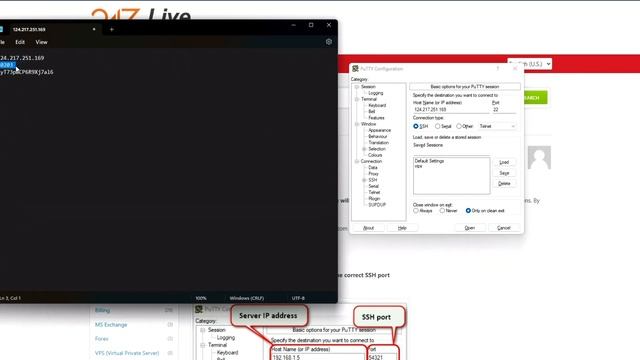Select Behaviour category in PuTTY tree
640x360 pixels.
tap(378, 136)
